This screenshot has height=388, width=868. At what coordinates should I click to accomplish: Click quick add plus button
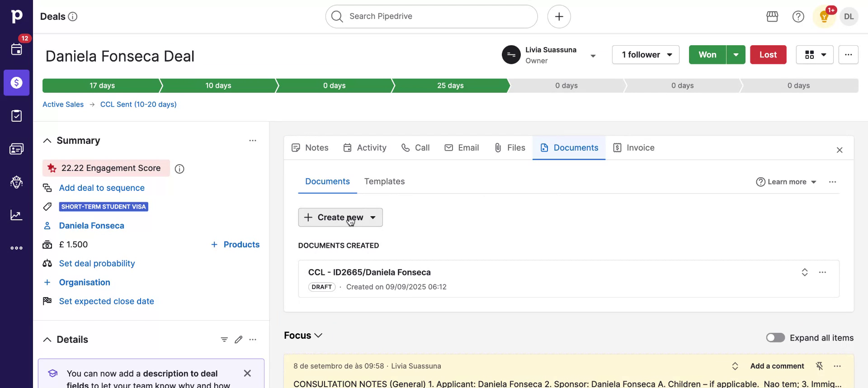tap(559, 17)
